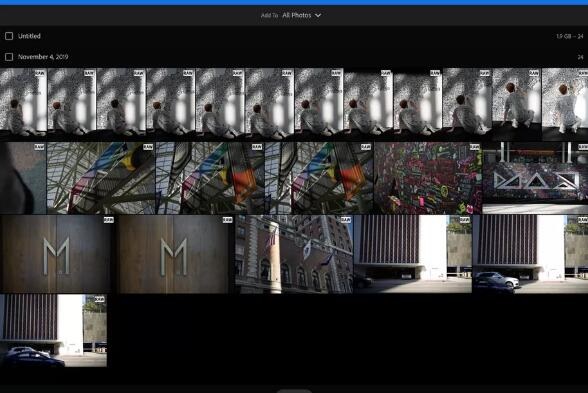Select the MAX sign photo thumbnail
The width and height of the screenshot is (588, 393).
tap(535, 178)
